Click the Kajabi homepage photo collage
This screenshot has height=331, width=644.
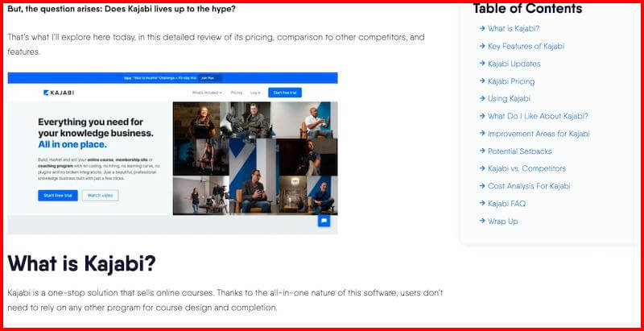click(x=255, y=158)
